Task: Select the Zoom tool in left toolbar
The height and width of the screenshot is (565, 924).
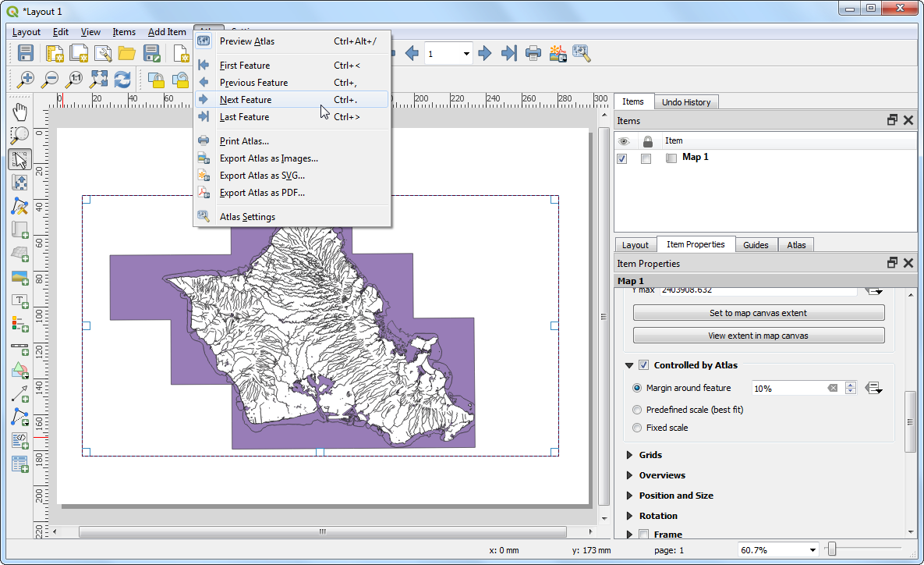Action: click(20, 136)
